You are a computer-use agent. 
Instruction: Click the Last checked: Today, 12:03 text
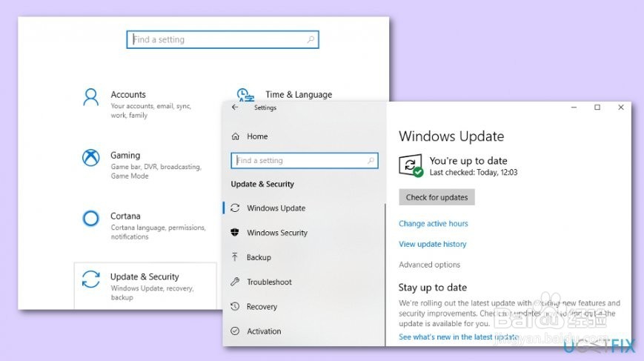(474, 173)
